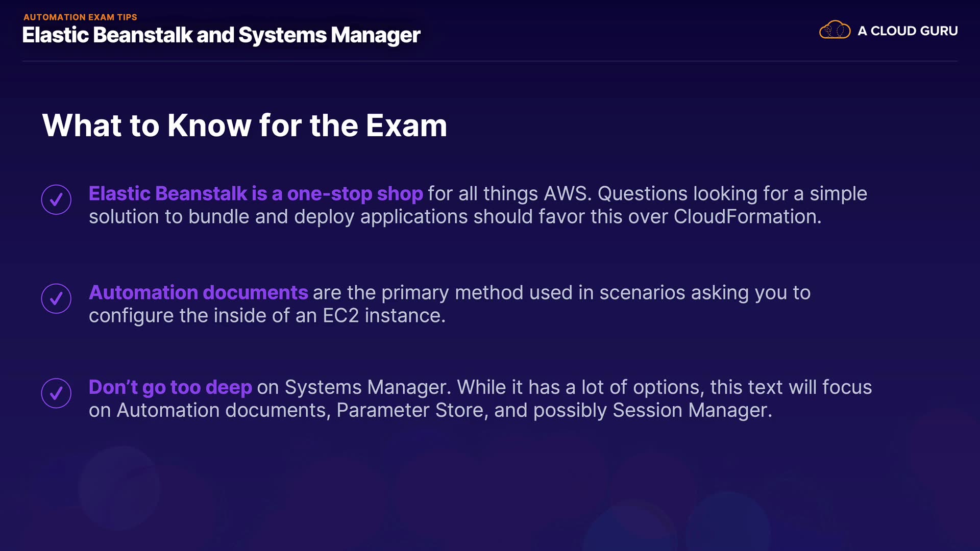Click the 'AUTOMATION EXAM TIPS' orange label
The height and width of the screenshot is (551, 980).
(80, 17)
